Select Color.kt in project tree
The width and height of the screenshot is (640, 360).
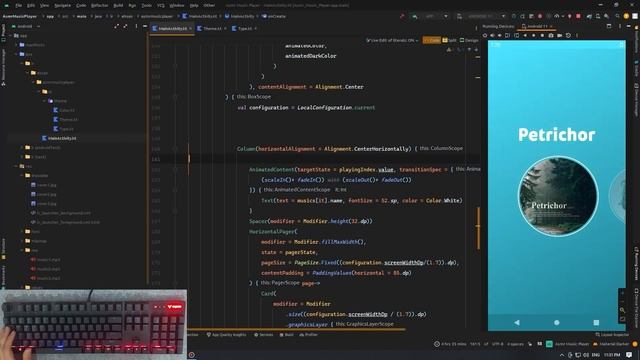click(x=64, y=110)
